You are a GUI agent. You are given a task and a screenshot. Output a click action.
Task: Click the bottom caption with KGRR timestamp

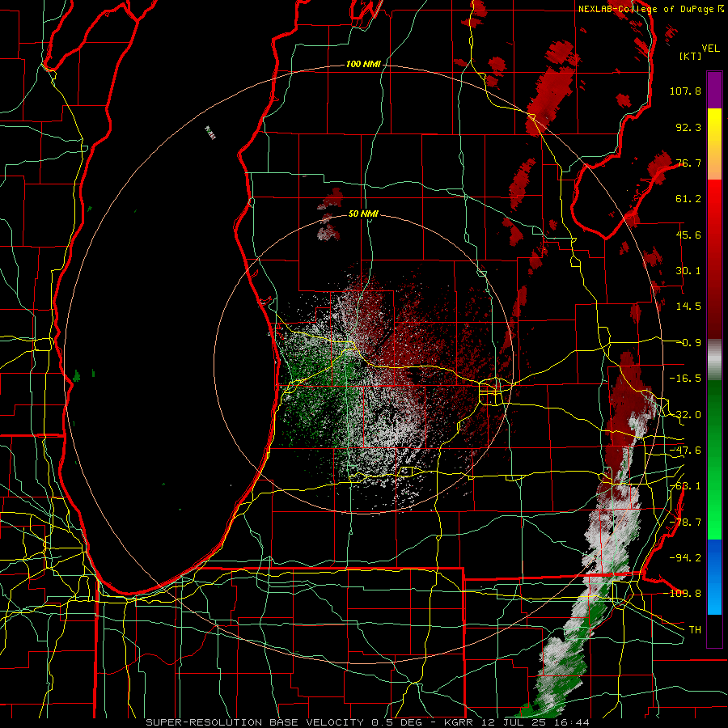point(368,722)
